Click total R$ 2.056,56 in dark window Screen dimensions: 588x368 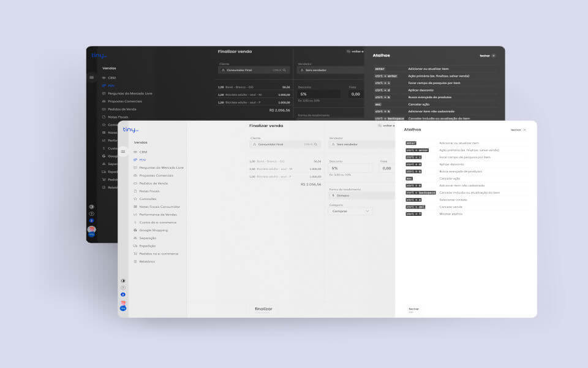click(x=279, y=110)
